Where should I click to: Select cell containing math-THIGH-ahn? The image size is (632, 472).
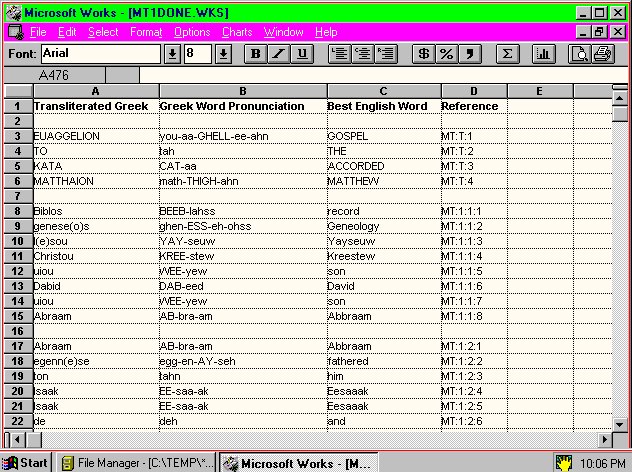pos(243,181)
